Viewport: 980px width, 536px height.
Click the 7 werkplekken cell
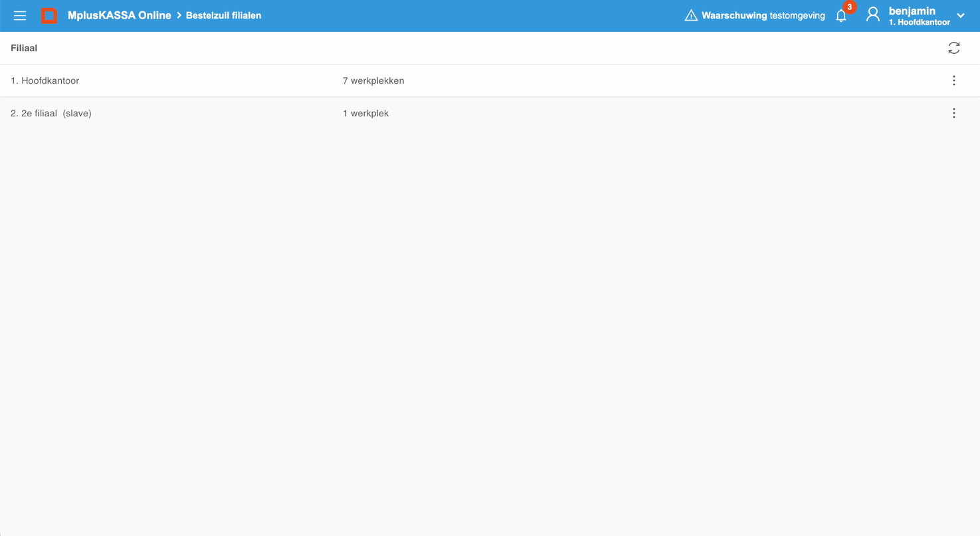coord(373,80)
